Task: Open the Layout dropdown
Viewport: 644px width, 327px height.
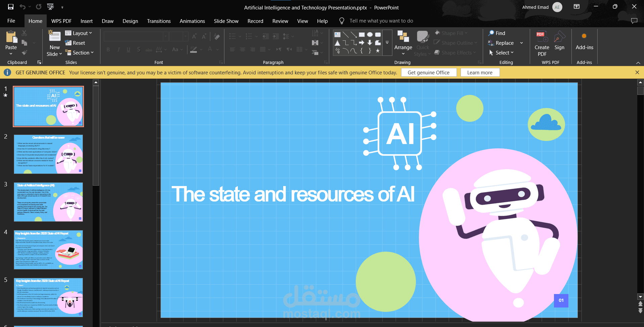Action: coord(79,33)
